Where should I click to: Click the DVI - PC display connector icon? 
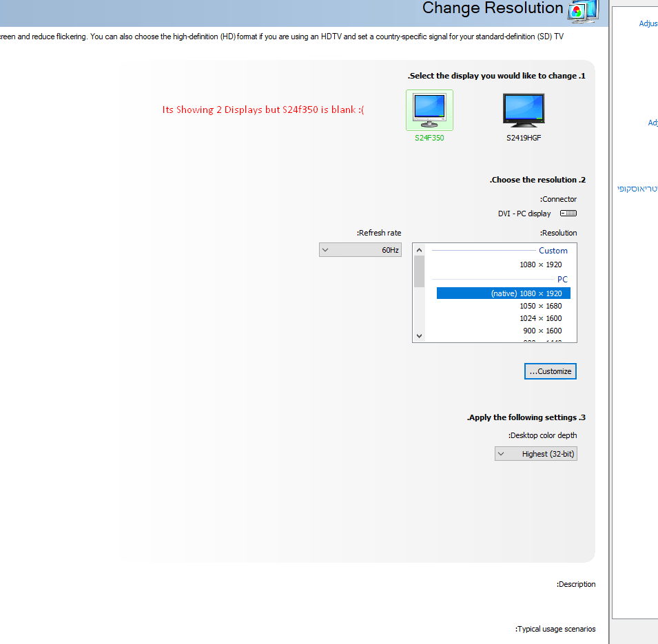568,213
